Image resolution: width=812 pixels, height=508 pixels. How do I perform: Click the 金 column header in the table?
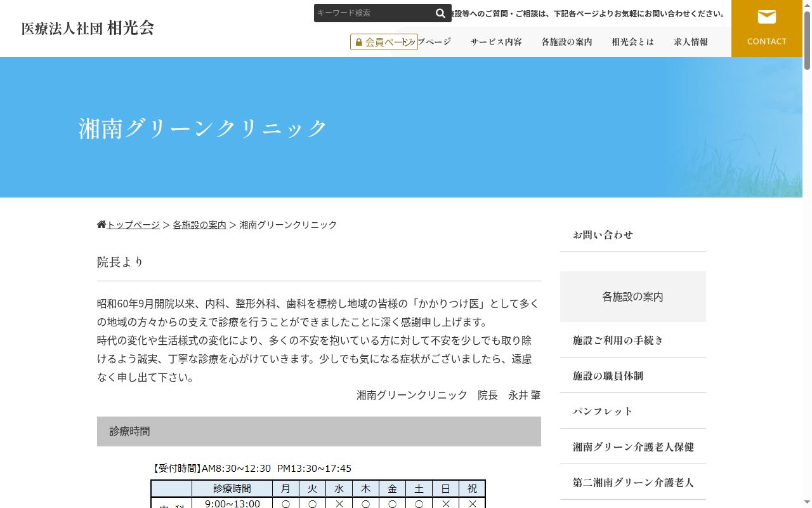click(392, 488)
